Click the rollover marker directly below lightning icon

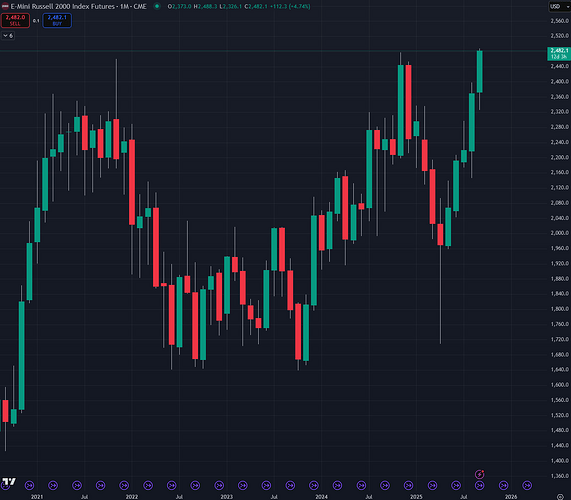(480, 485)
